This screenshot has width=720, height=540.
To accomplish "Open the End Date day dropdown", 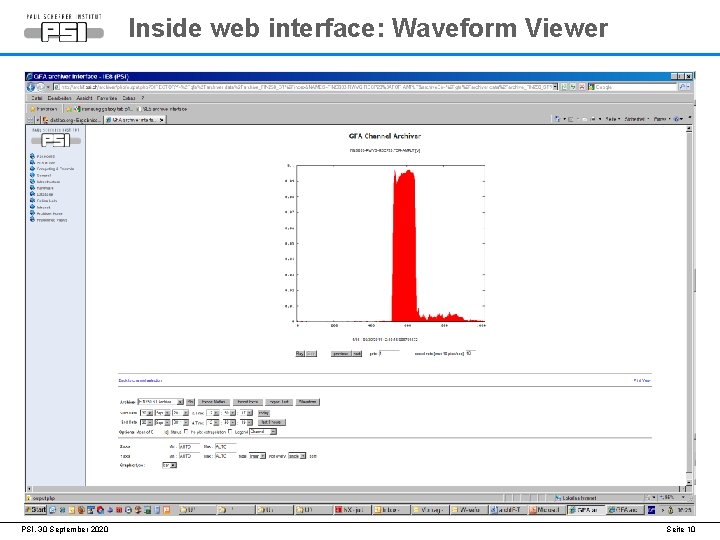I will coord(146,422).
